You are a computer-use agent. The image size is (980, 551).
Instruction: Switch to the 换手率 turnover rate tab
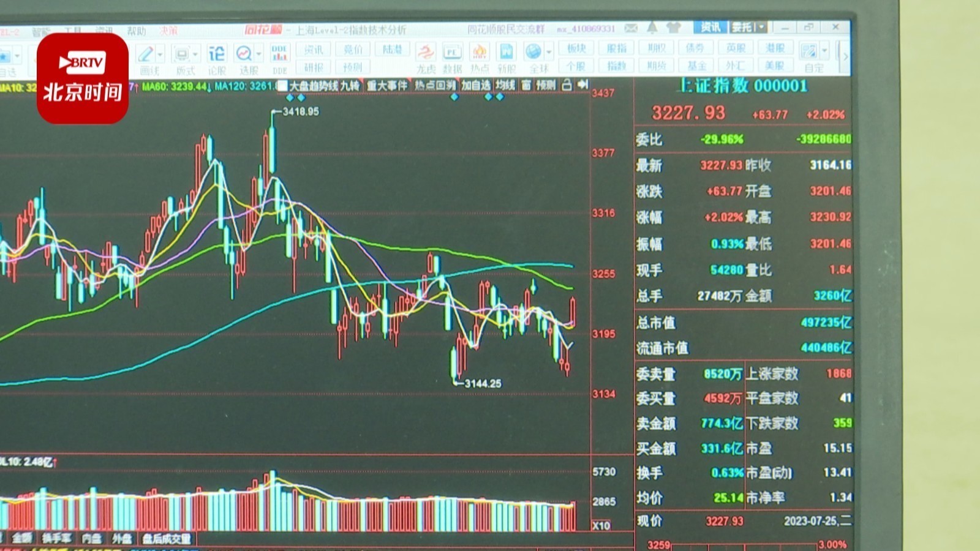pos(57,538)
